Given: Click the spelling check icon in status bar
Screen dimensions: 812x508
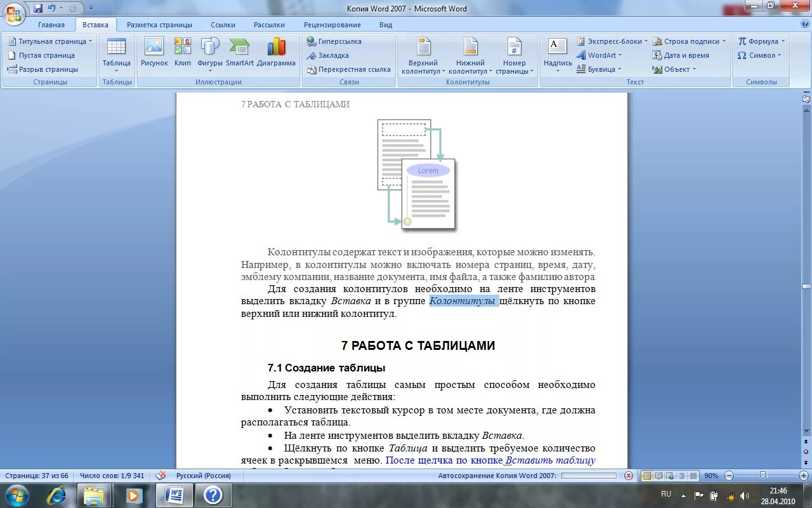Looking at the screenshot, I should click(161, 475).
